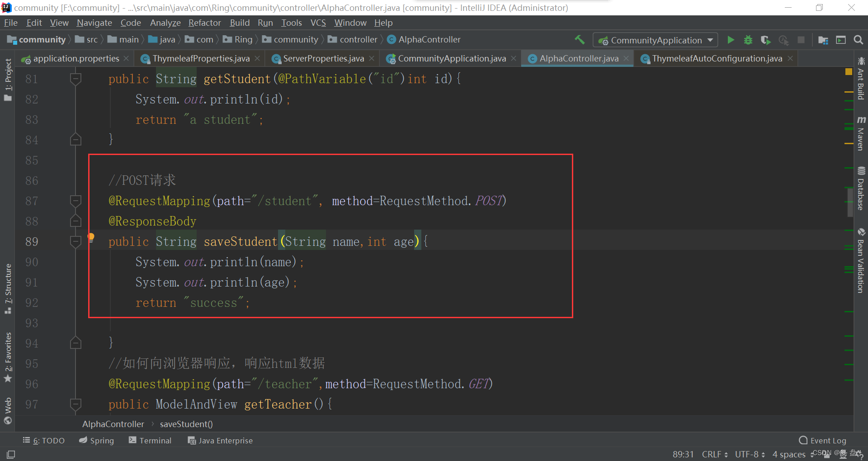868x461 pixels.
Task: Click the profiler run icon
Action: (x=783, y=40)
